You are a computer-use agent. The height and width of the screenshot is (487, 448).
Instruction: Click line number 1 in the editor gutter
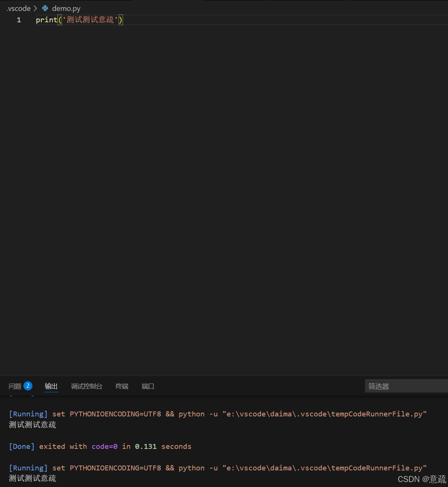point(19,20)
